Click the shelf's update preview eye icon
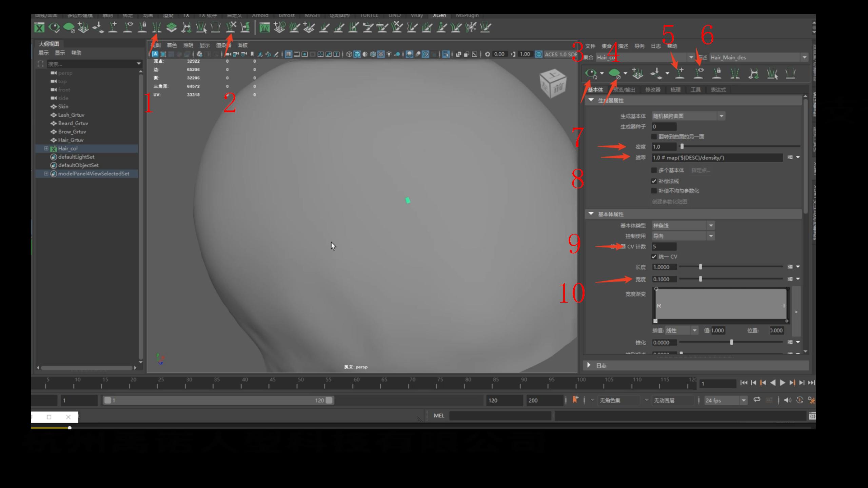The height and width of the screenshot is (488, 868). pyautogui.click(x=54, y=27)
